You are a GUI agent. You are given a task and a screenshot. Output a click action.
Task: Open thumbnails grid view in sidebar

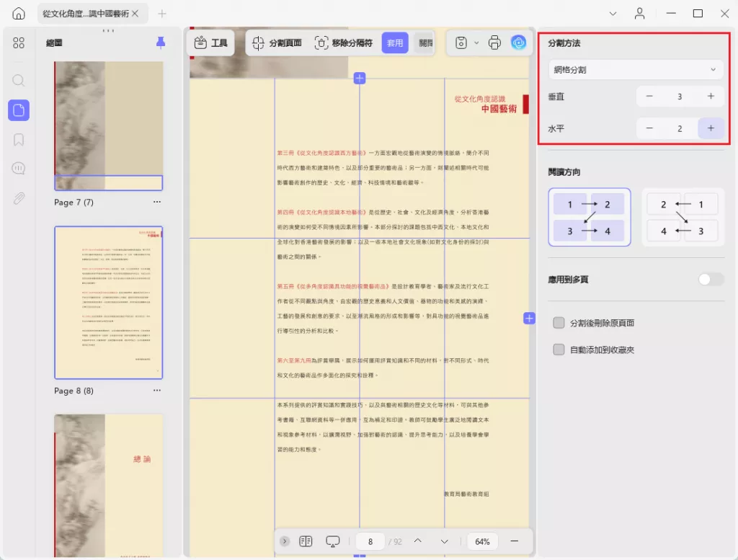(18, 43)
